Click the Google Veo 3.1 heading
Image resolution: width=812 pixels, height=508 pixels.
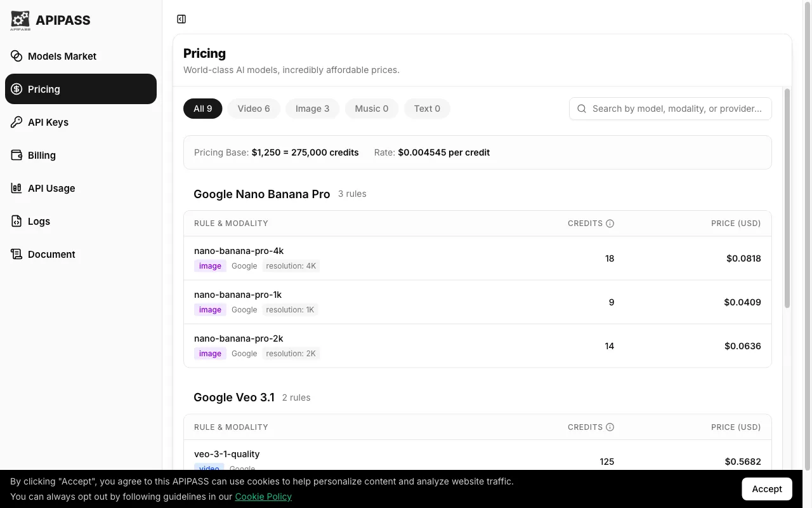coord(234,398)
